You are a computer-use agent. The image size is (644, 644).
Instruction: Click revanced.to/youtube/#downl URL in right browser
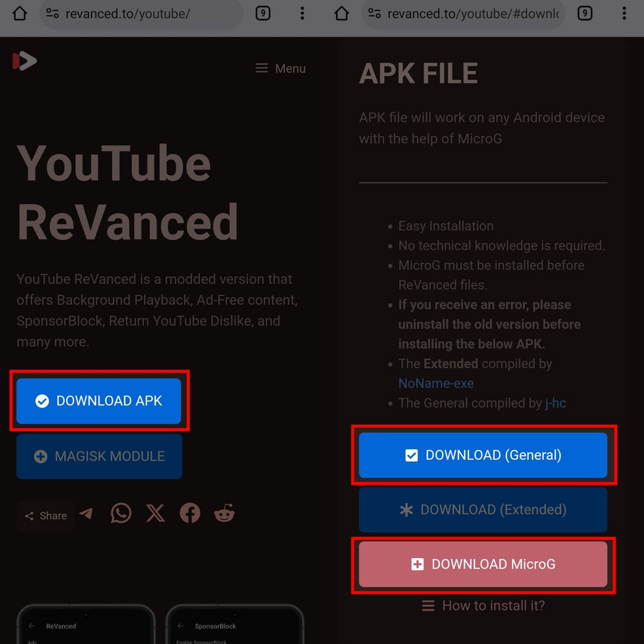pyautogui.click(x=473, y=14)
